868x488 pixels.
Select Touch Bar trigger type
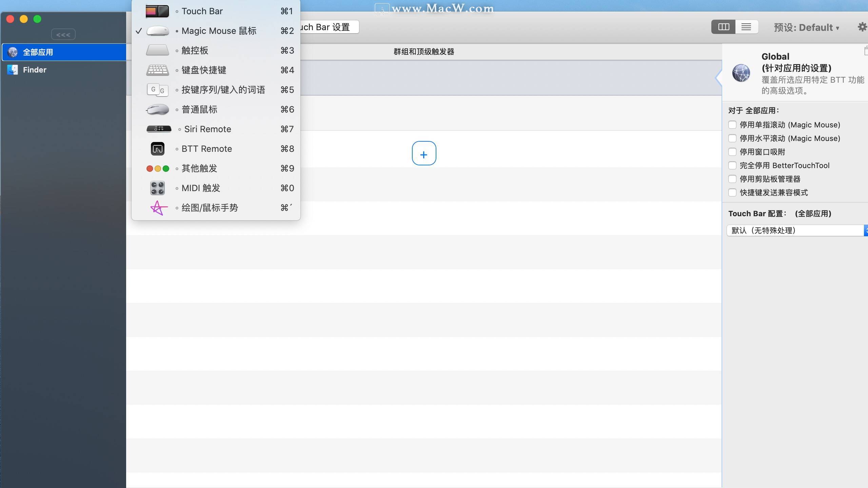click(x=202, y=11)
